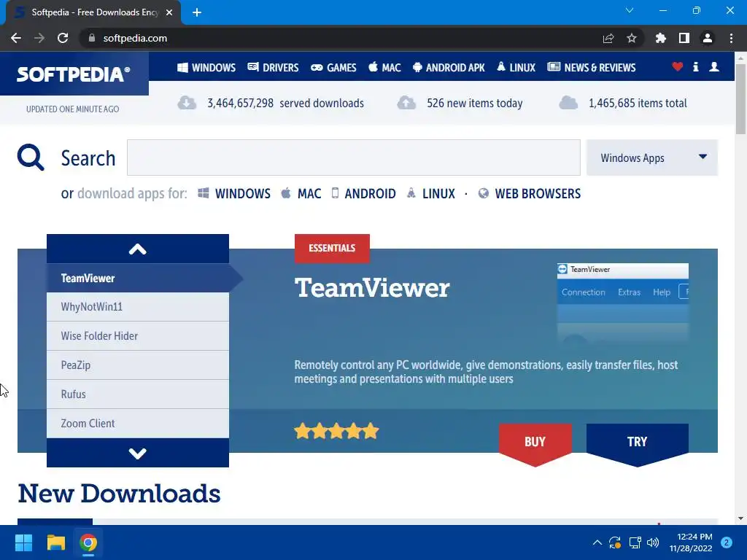Open NEWS & REVIEWS menu item
The width and height of the screenshot is (747, 560).
point(591,68)
